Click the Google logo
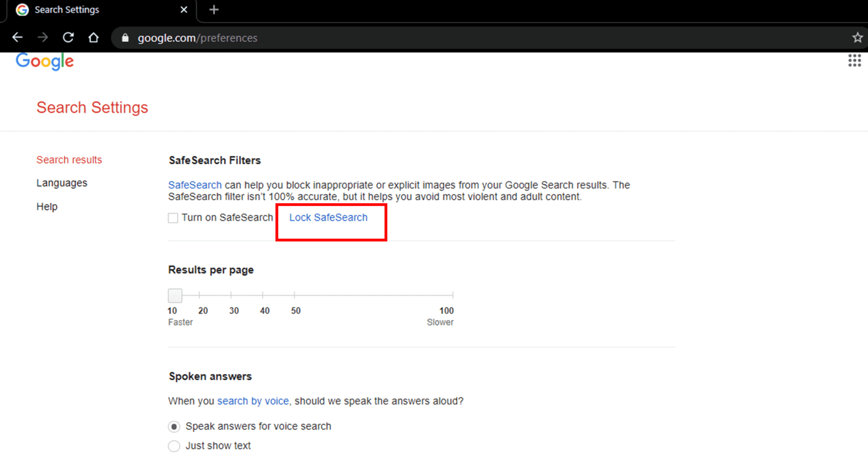 click(x=45, y=61)
